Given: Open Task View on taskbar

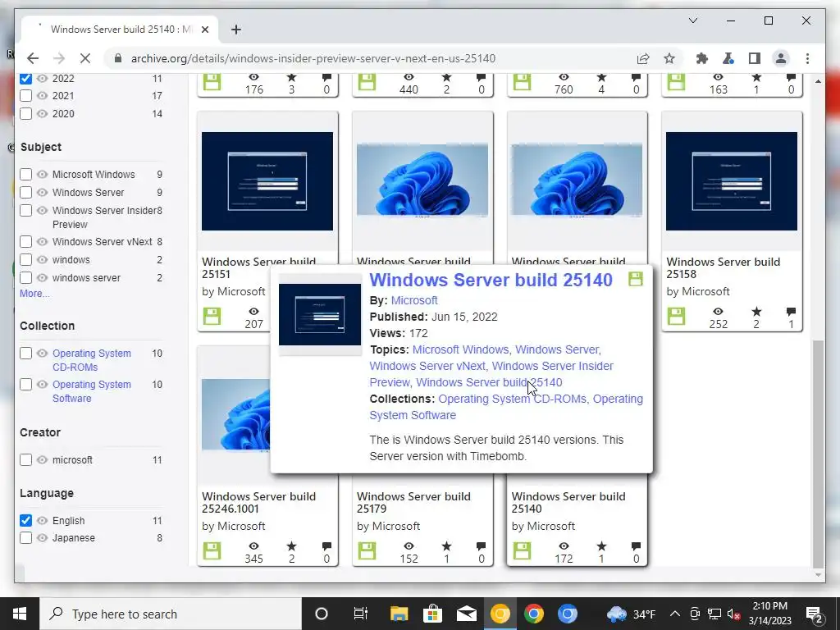Looking at the screenshot, I should (361, 614).
